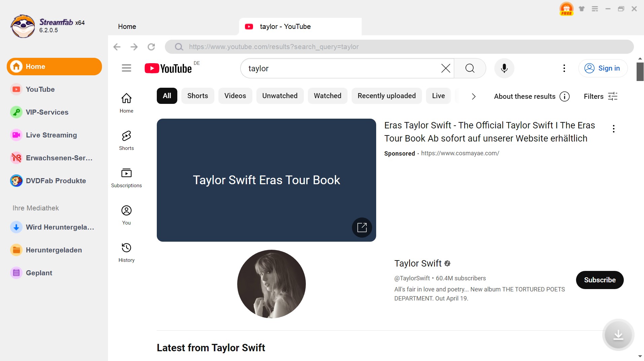
Task: Open the skin t-shirt icon in title bar
Action: pos(581,9)
